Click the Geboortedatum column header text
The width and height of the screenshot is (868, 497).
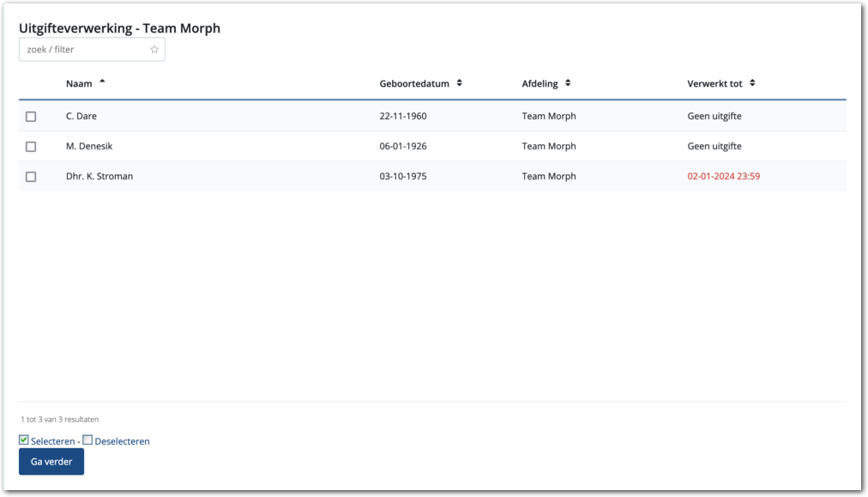(x=414, y=84)
